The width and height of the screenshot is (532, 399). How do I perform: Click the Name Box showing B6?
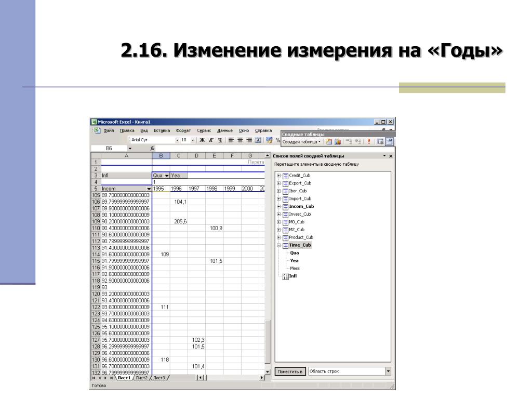tap(109, 148)
